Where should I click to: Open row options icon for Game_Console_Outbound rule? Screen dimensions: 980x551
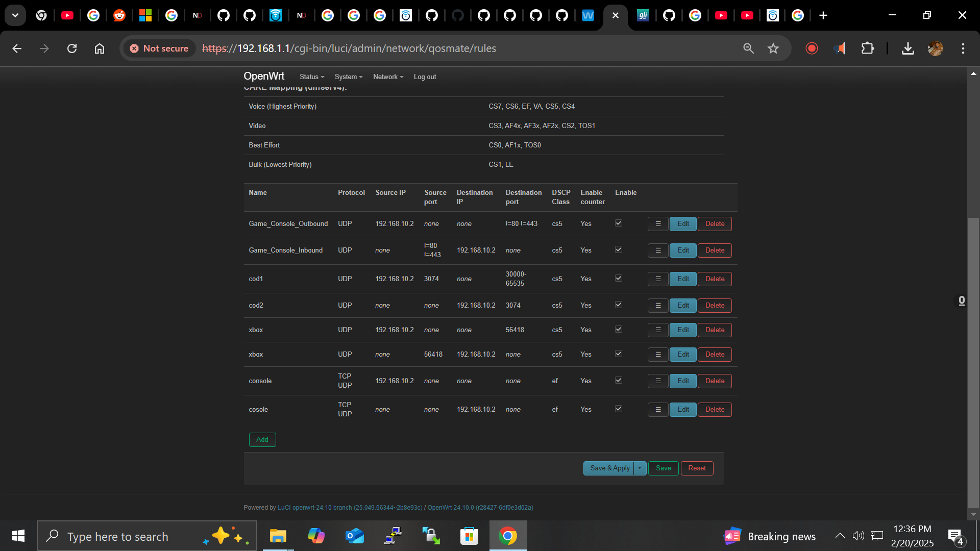[x=657, y=223]
